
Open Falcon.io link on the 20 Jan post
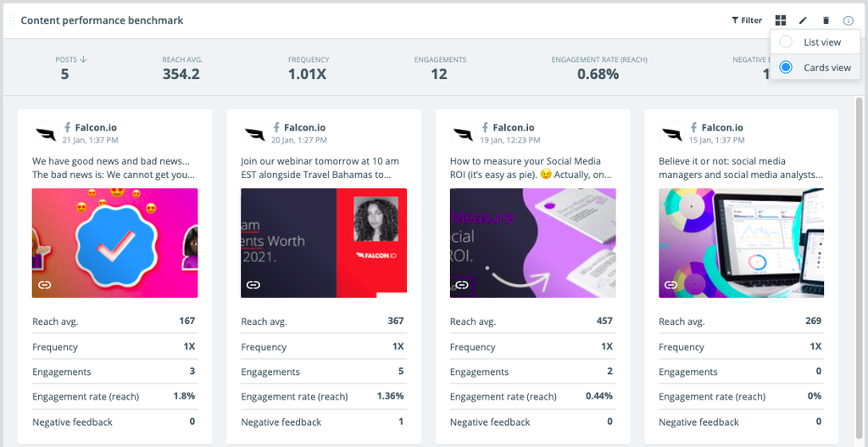pos(304,127)
